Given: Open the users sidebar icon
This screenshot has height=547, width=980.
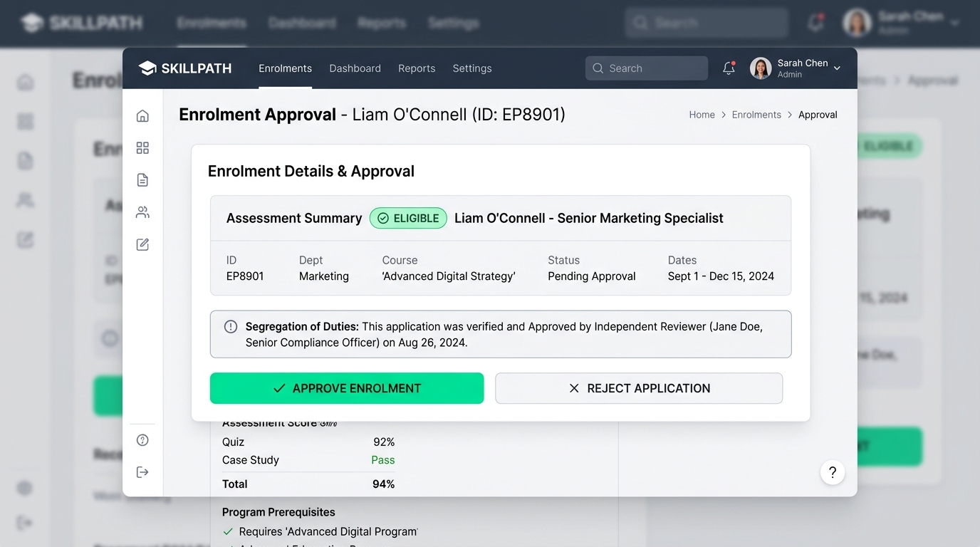Looking at the screenshot, I should [142, 212].
